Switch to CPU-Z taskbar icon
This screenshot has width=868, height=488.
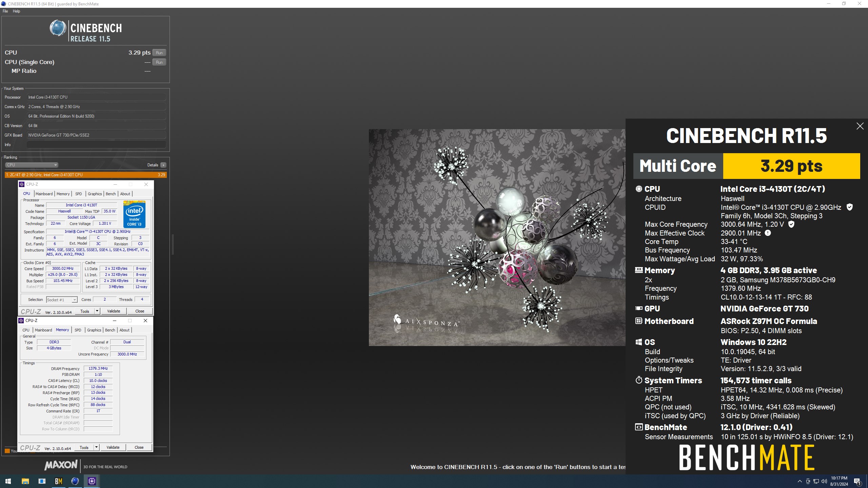(x=92, y=481)
